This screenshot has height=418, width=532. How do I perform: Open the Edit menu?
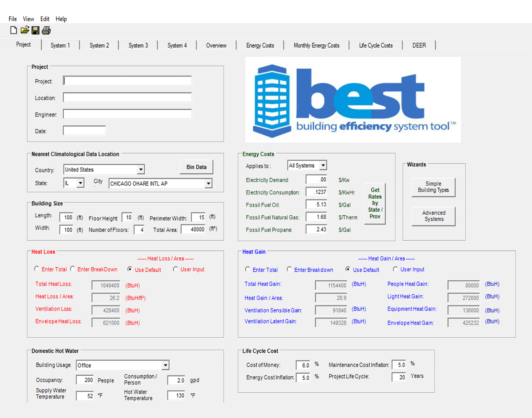point(45,19)
